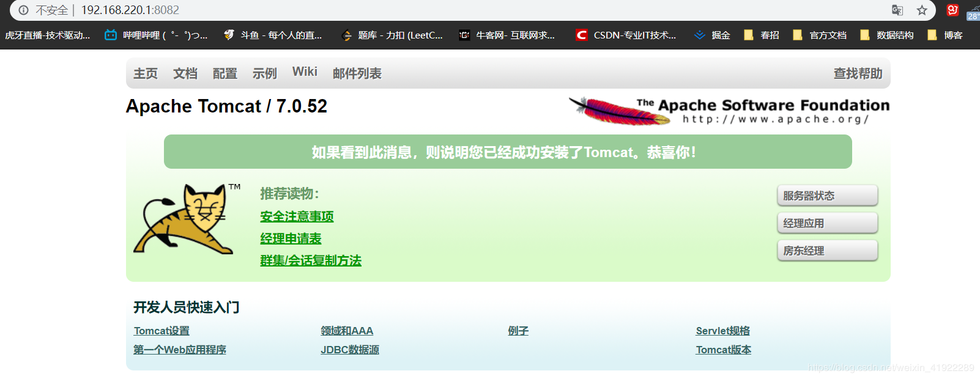The image size is (980, 379).
Task: Click the Apache Software Foundation feather logo
Action: click(729, 111)
